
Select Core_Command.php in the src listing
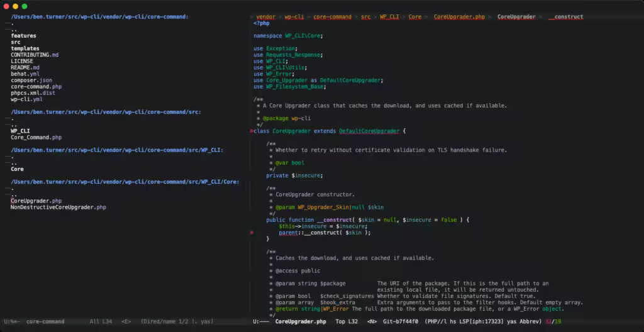(x=36, y=137)
